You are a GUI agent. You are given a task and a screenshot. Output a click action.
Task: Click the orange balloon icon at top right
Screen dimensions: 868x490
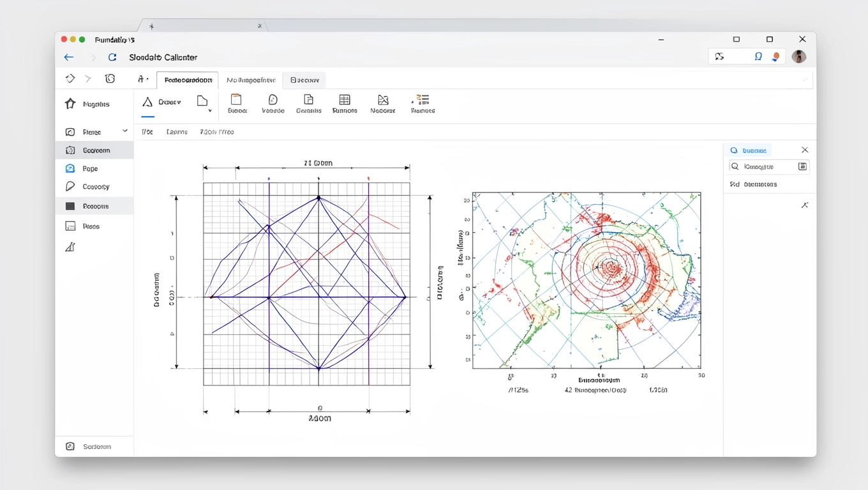coord(775,57)
